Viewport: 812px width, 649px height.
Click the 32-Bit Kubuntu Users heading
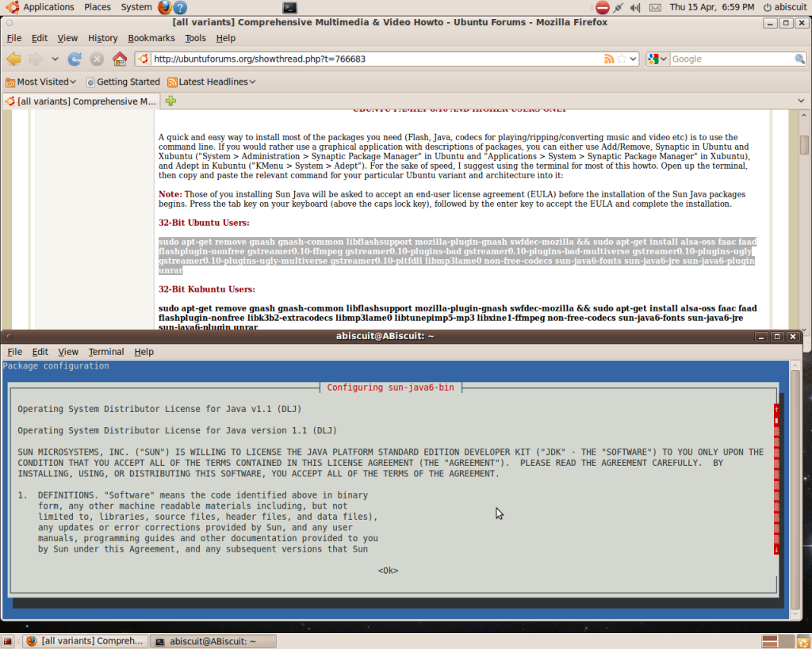[x=207, y=289]
